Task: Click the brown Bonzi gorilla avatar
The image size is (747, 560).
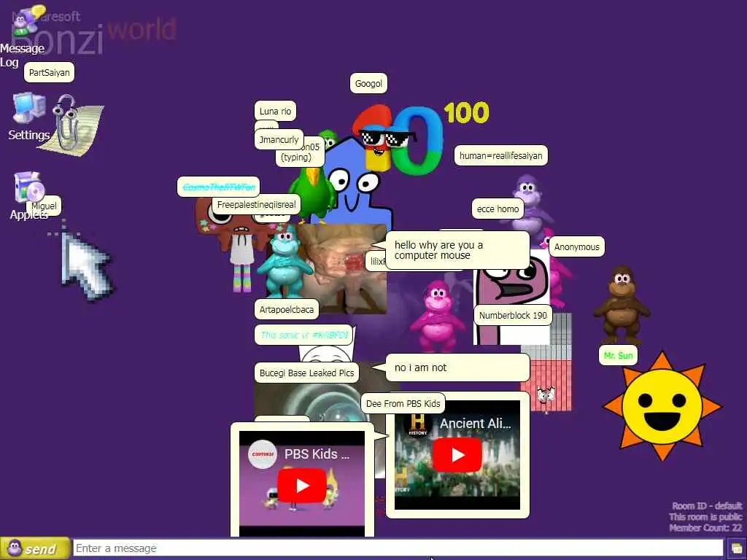Action: (x=622, y=306)
